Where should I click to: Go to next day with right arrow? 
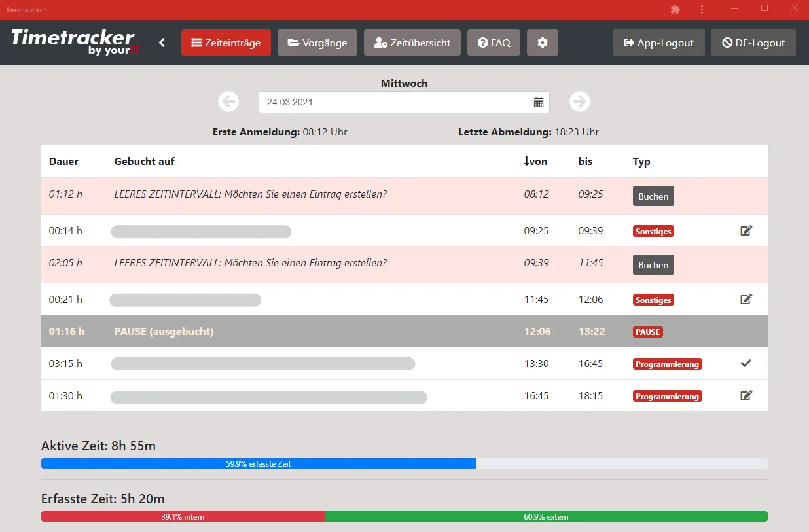point(579,101)
